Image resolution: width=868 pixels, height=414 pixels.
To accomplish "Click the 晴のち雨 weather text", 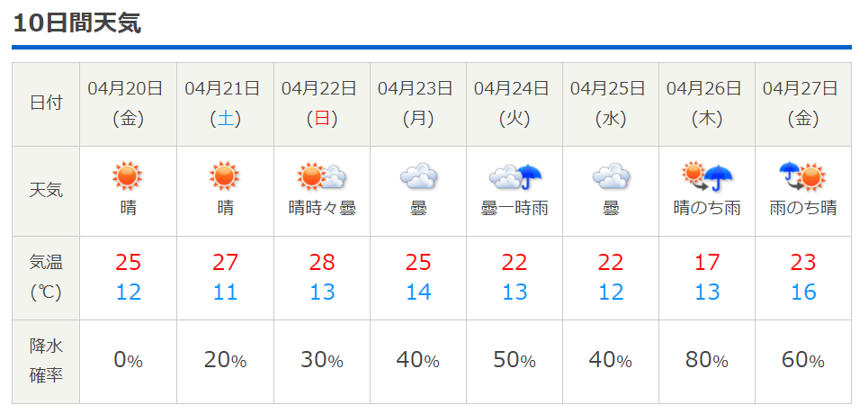I will [x=707, y=209].
